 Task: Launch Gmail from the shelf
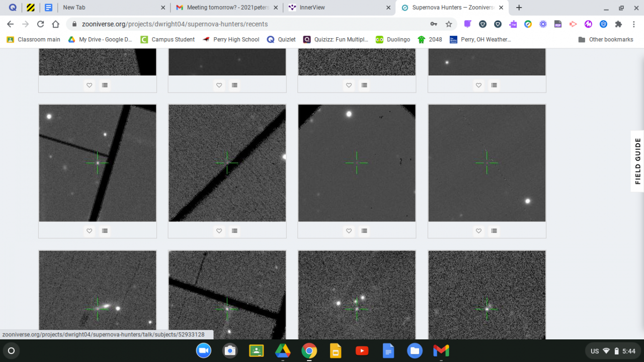point(441,350)
